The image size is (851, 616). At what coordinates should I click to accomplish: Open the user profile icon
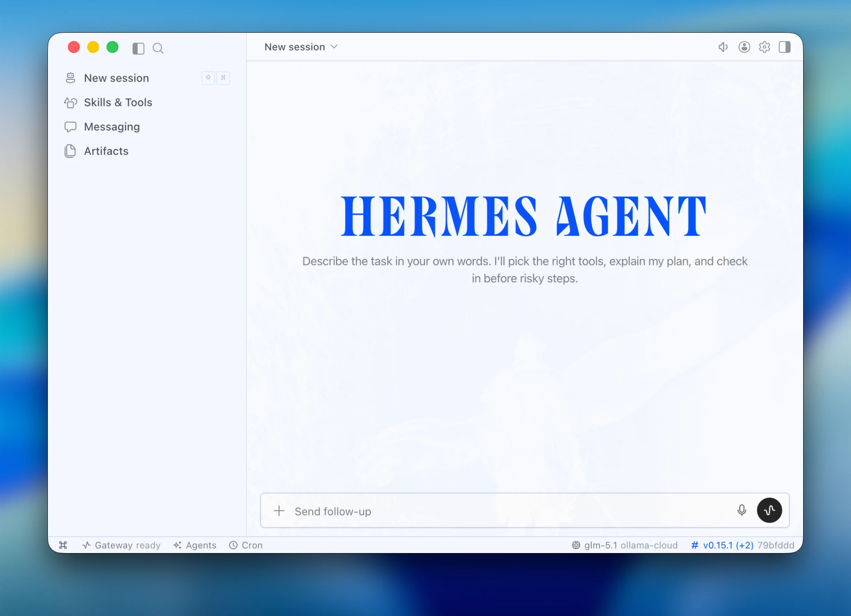744,47
